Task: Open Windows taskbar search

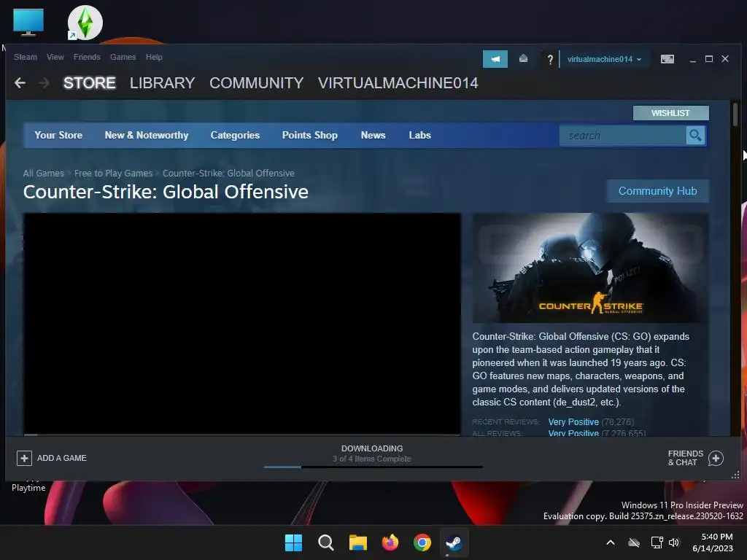Action: click(326, 542)
